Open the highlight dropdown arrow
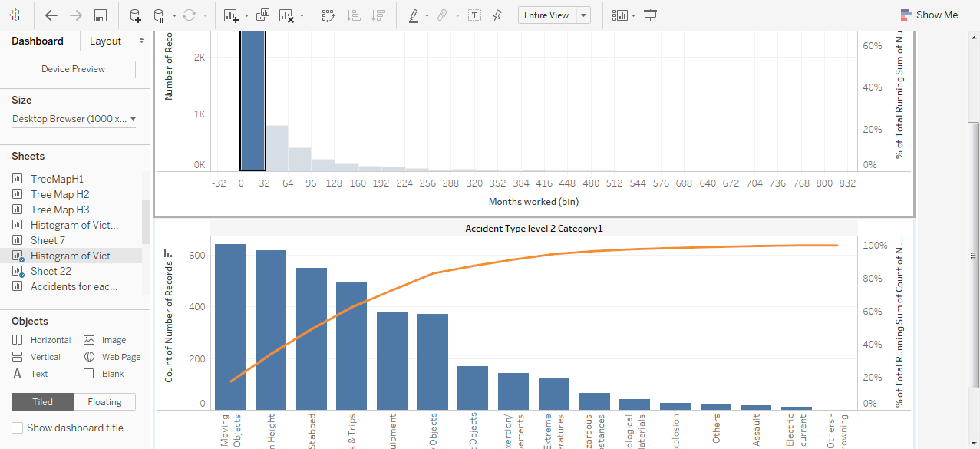 pos(427,15)
